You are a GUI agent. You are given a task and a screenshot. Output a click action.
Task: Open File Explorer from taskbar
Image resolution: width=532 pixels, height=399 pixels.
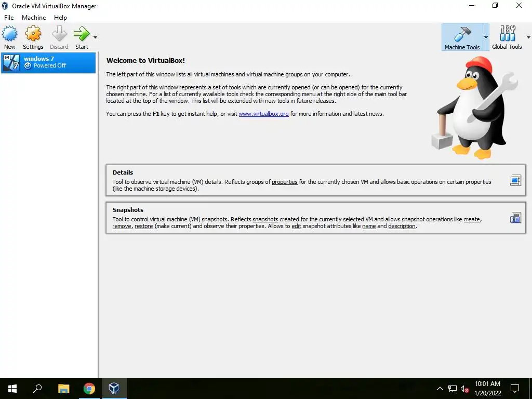[63, 389]
